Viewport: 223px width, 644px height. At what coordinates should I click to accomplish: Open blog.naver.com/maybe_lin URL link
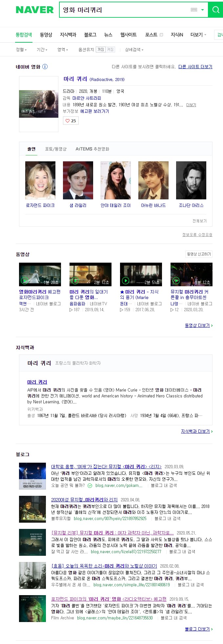(115, 618)
